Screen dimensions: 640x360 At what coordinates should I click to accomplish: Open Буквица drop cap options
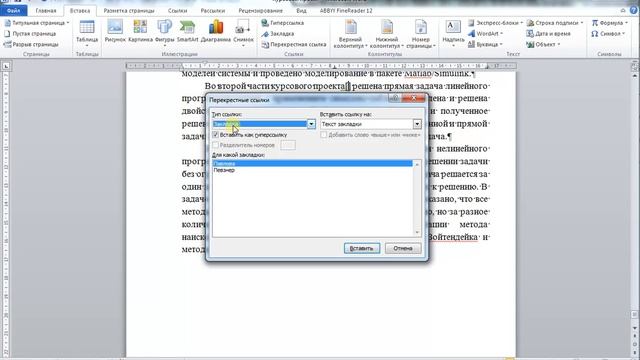(x=485, y=44)
